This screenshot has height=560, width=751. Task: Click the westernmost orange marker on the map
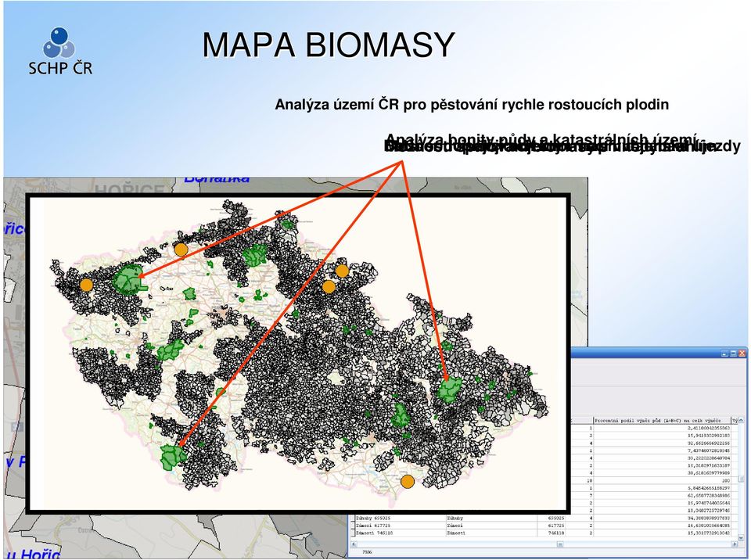(86, 285)
